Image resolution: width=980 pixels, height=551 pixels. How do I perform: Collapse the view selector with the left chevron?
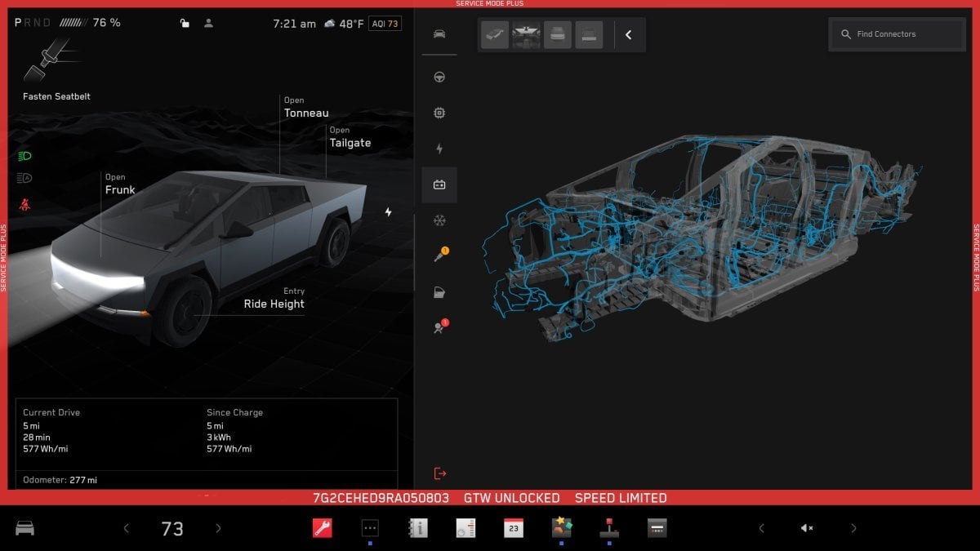(x=628, y=35)
